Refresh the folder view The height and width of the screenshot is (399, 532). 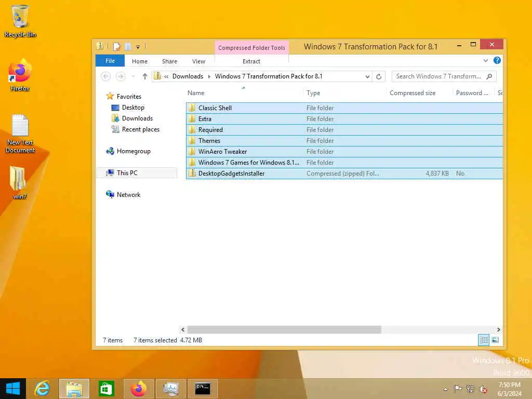[379, 77]
